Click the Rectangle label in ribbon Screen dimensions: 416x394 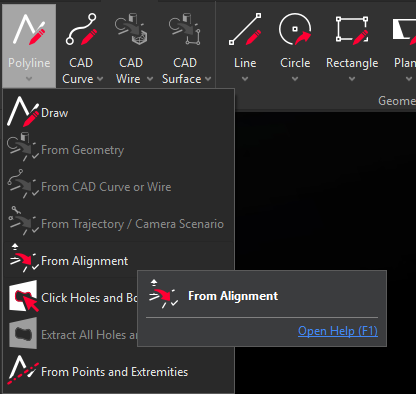pyautogui.click(x=352, y=63)
